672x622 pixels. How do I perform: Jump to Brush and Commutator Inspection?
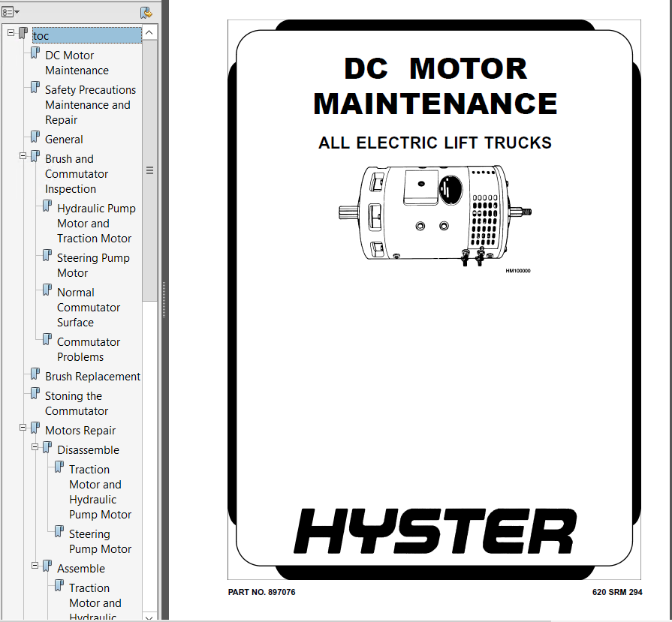click(x=77, y=174)
